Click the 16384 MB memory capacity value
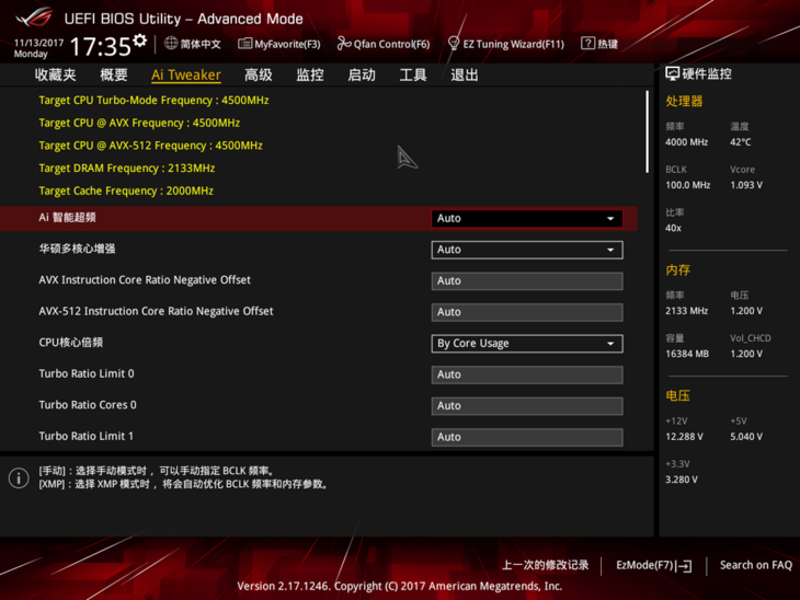Viewport: 800px width, 600px height. (687, 354)
